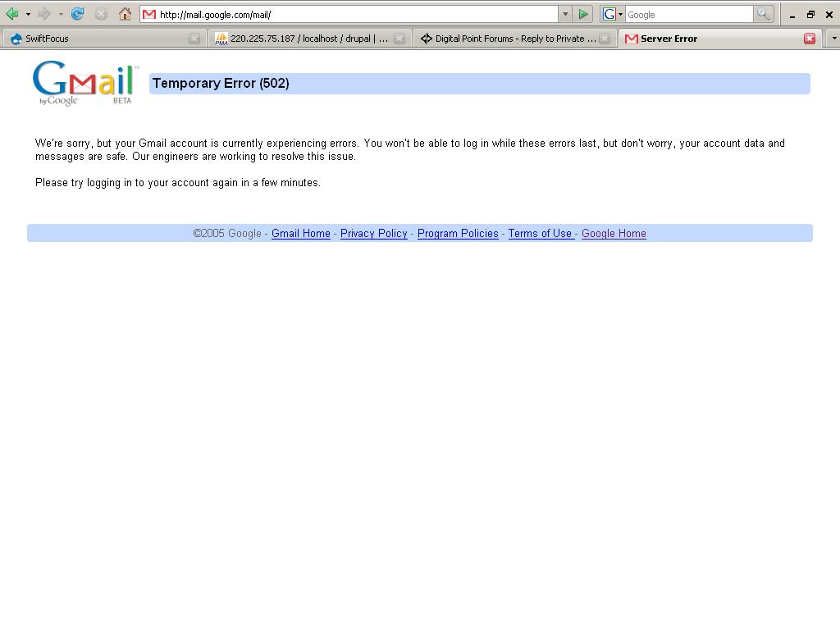The width and height of the screenshot is (840, 630).
Task: Click the Stop loading icon
Action: tap(101, 14)
